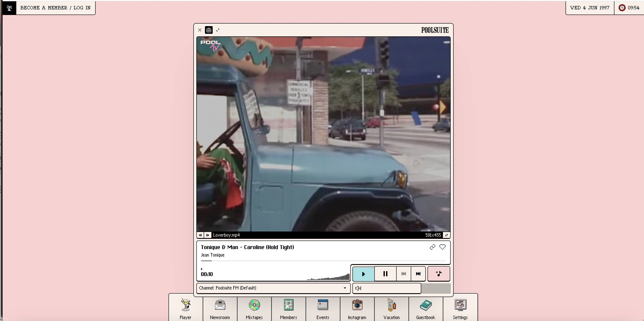Click the add-to-playlist music note button

(x=438, y=274)
